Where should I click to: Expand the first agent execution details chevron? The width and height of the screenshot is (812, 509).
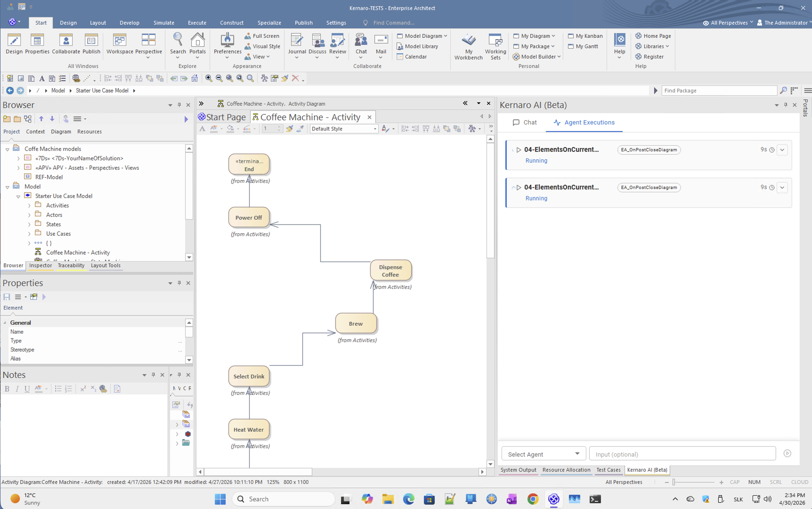(782, 150)
